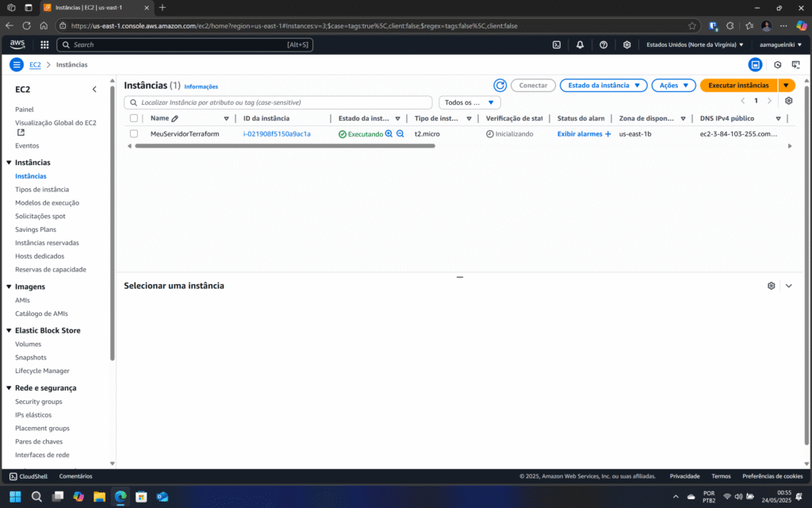Click the Conectar button
Viewport: 812px width, 508px height.
tap(533, 86)
